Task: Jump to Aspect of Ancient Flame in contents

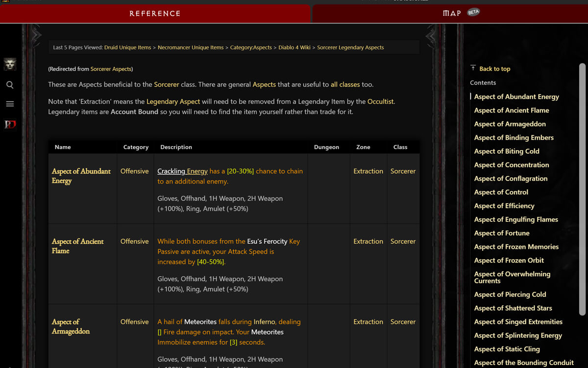Action: click(x=512, y=110)
